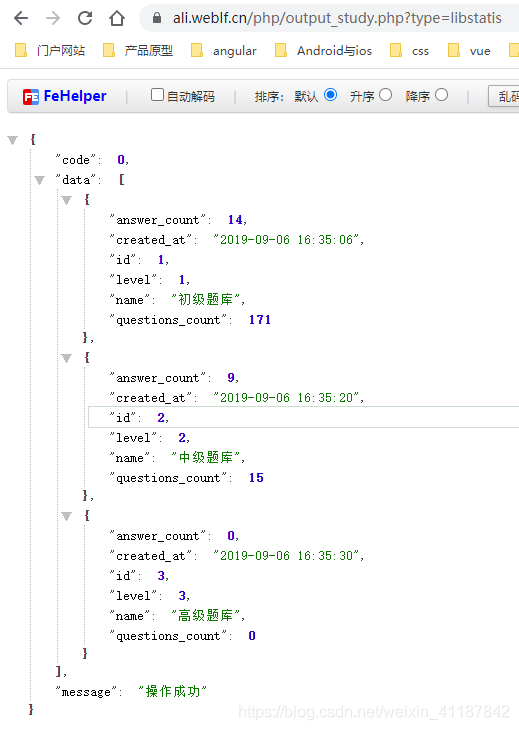Select the 降序 sort radio button
The image size is (519, 730).
pyautogui.click(x=441, y=95)
